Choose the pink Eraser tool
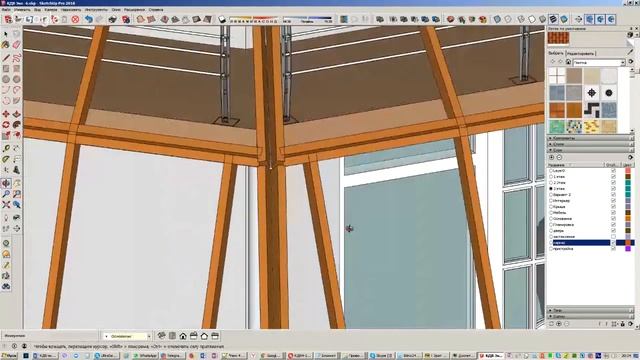This screenshot has height=360, width=640. 16,45
